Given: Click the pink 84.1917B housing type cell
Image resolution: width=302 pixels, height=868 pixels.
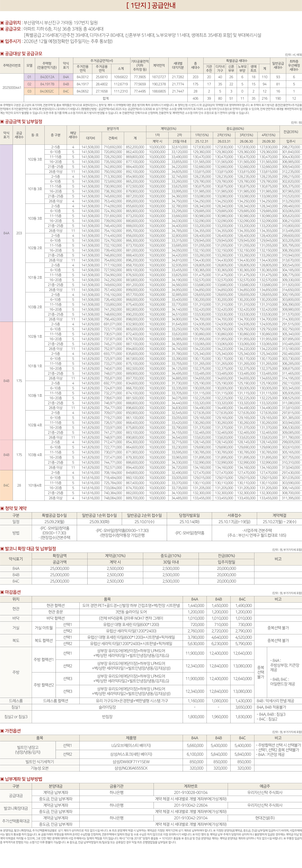Looking at the screenshot, I should pos(47,84).
